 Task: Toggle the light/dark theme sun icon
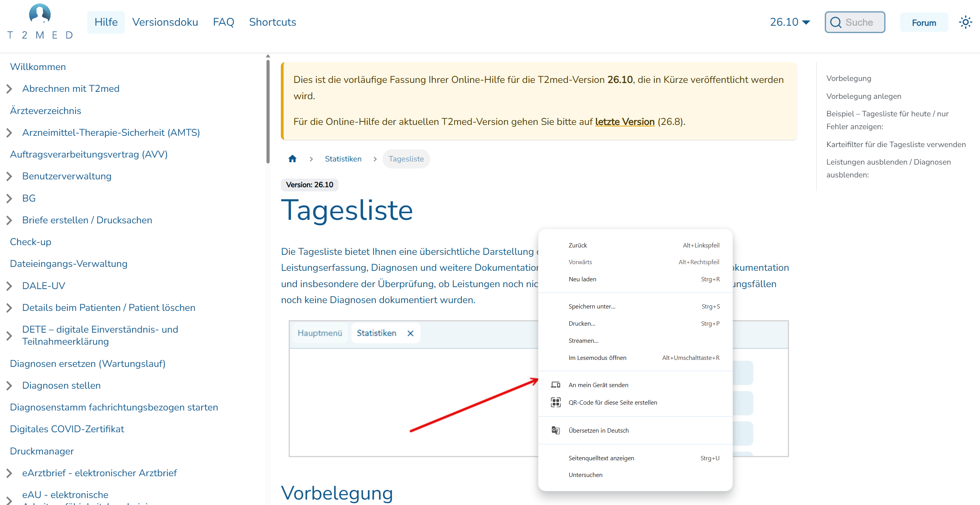coord(965,22)
